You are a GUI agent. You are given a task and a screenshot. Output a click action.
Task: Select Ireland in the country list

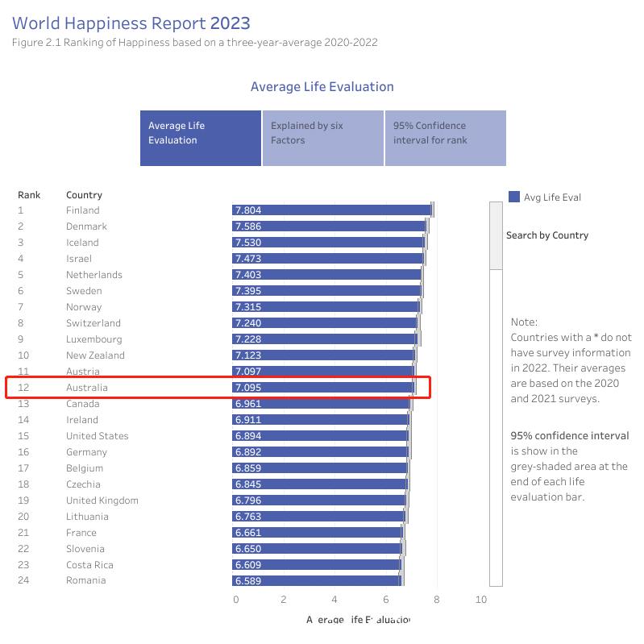pyautogui.click(x=81, y=420)
